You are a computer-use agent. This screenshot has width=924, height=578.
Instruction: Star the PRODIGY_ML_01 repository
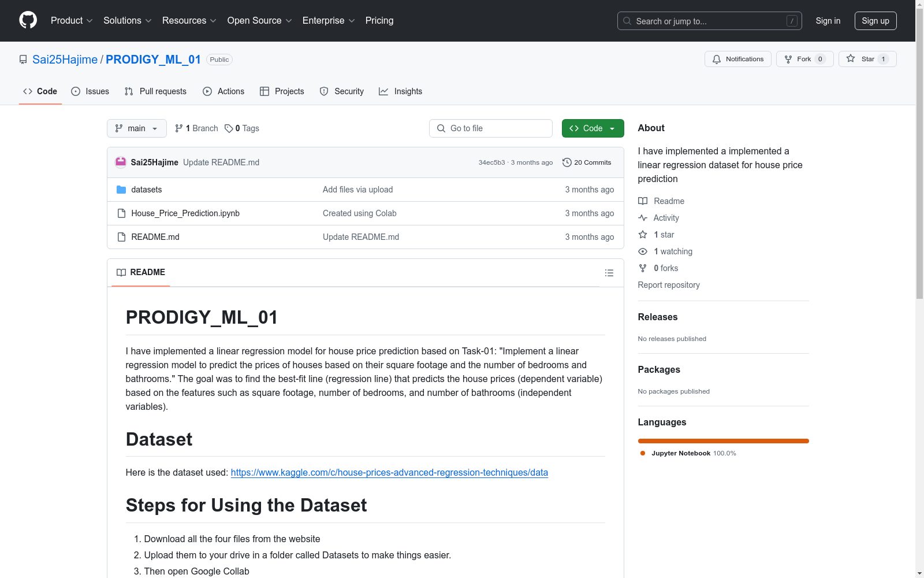867,59
